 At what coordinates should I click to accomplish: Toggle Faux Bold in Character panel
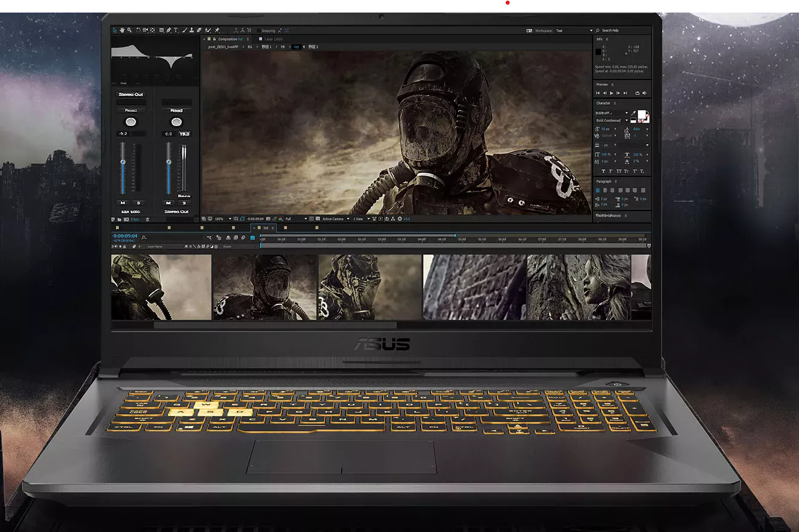click(x=603, y=171)
